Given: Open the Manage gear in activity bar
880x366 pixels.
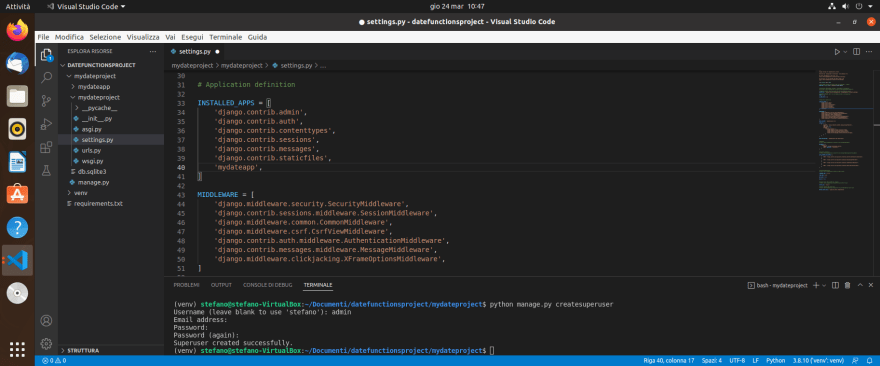Looking at the screenshot, I should pyautogui.click(x=47, y=343).
